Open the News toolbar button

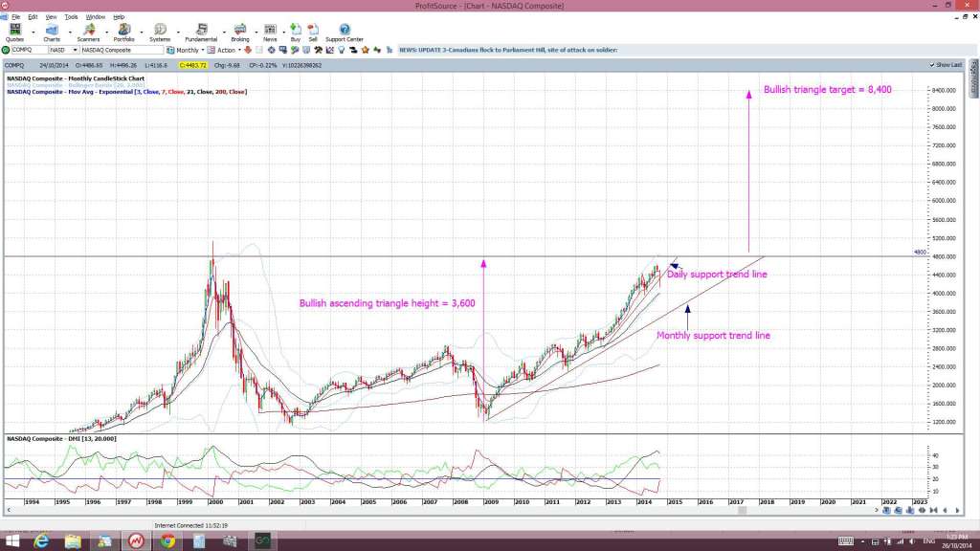coord(270,33)
